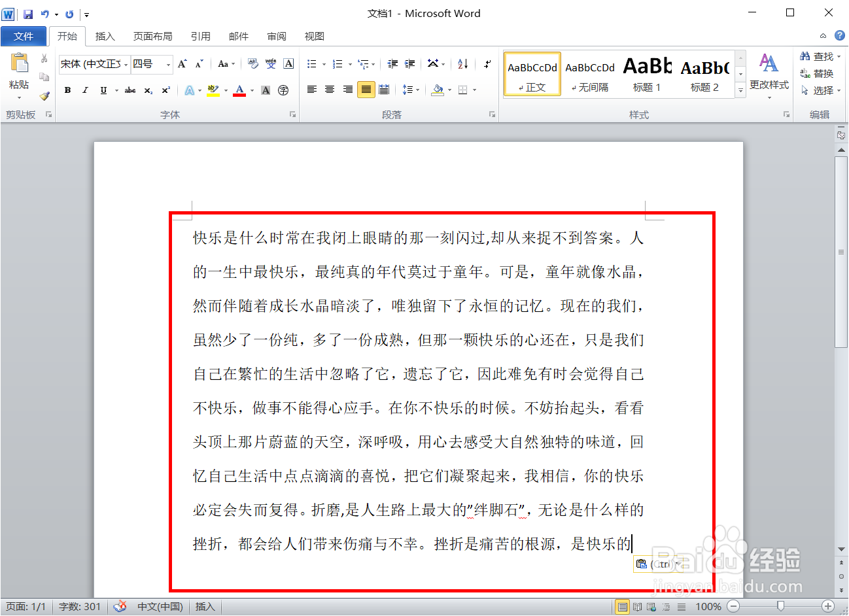Toggle Insert (插入) mode in status bar
Image resolution: width=849 pixels, height=616 pixels.
click(x=205, y=607)
